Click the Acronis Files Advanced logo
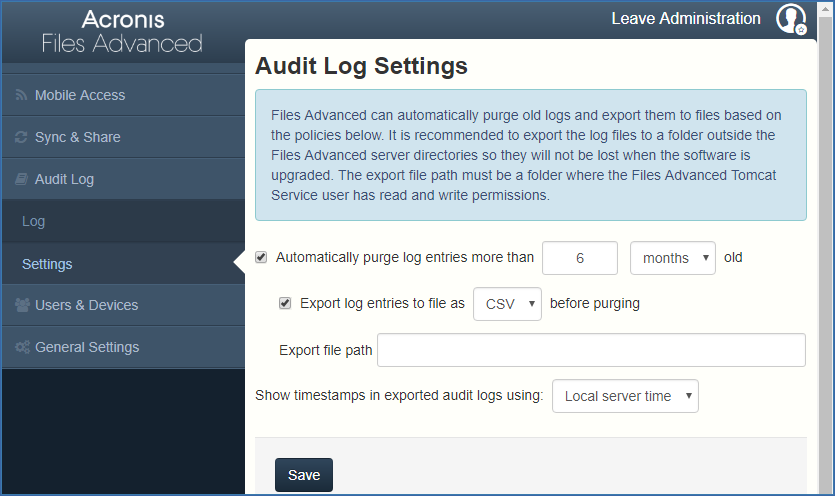This screenshot has width=835, height=496. tap(122, 32)
